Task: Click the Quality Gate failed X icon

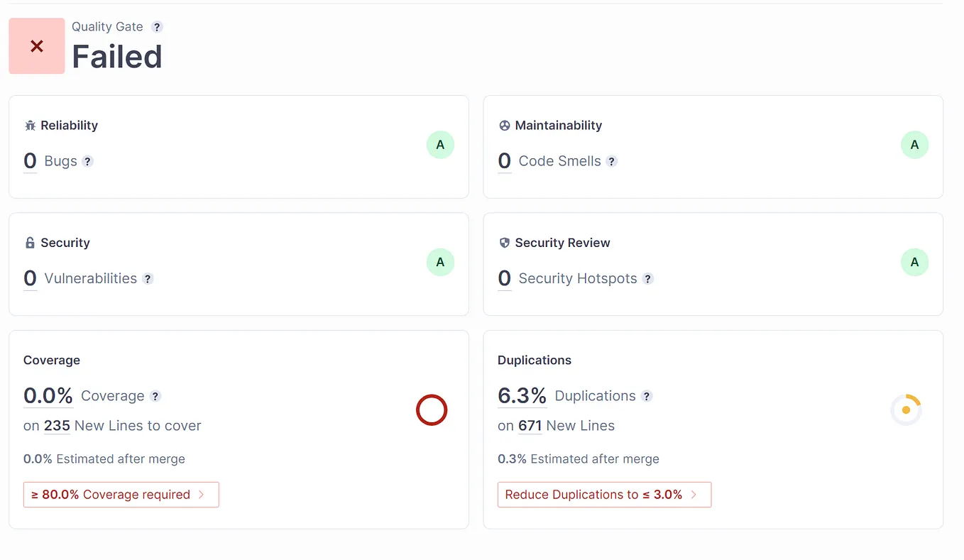Action: tap(36, 45)
